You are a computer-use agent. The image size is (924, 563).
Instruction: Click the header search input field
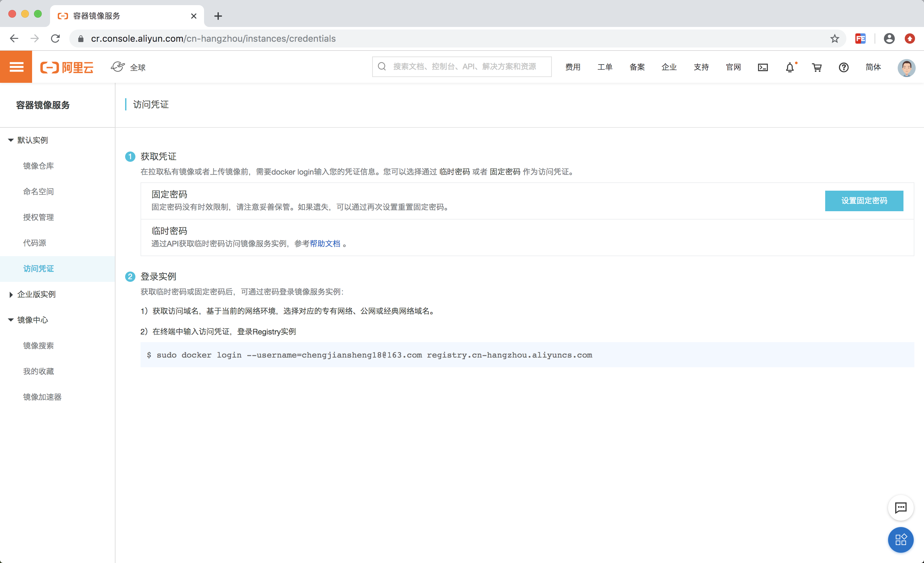tap(464, 67)
